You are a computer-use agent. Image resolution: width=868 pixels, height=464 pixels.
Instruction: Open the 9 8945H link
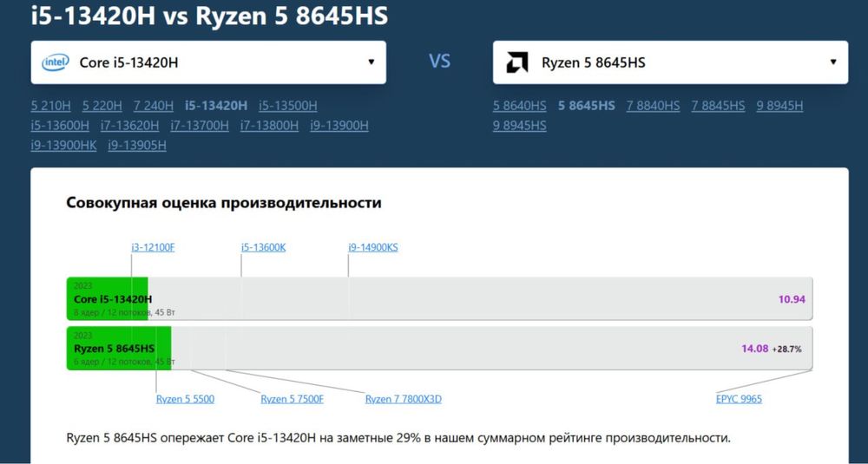[x=779, y=106]
